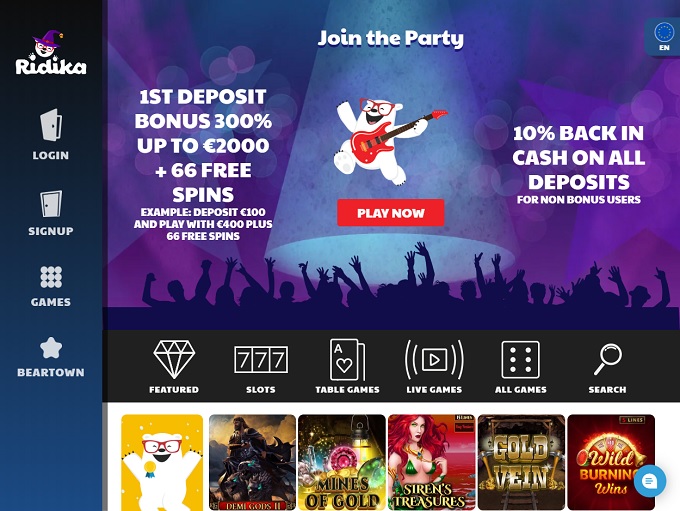This screenshot has height=511, width=680.
Task: Click the Ridika logo
Action: point(51,53)
